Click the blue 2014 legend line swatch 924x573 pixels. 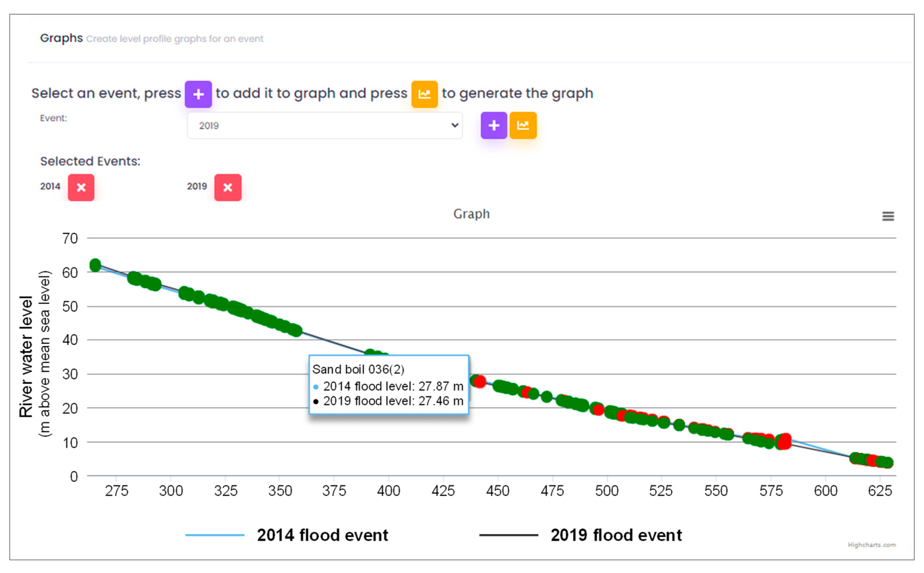click(215, 535)
